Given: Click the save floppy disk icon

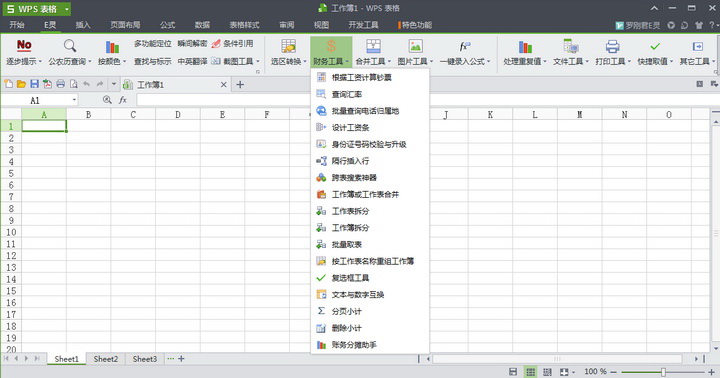Looking at the screenshot, I should (34, 84).
